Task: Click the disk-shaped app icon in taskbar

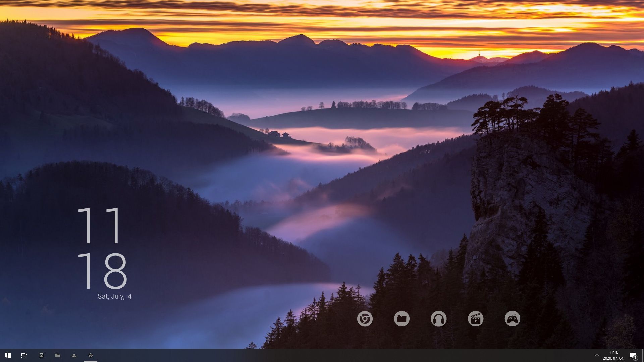Action: point(41,355)
